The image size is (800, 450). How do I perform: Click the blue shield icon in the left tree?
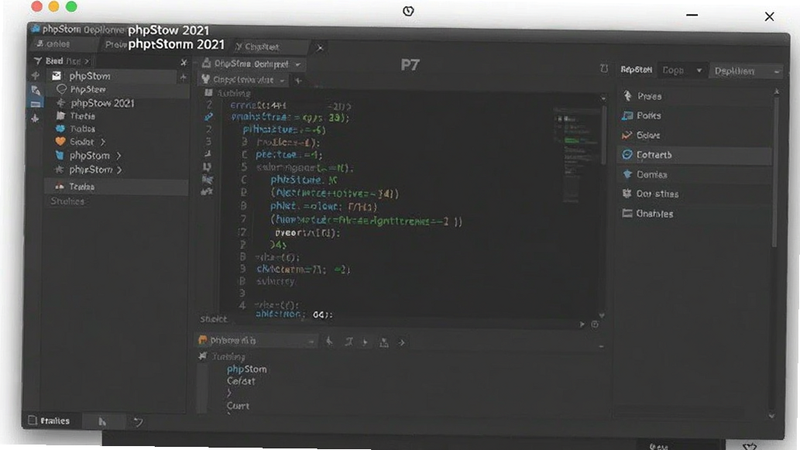click(60, 155)
